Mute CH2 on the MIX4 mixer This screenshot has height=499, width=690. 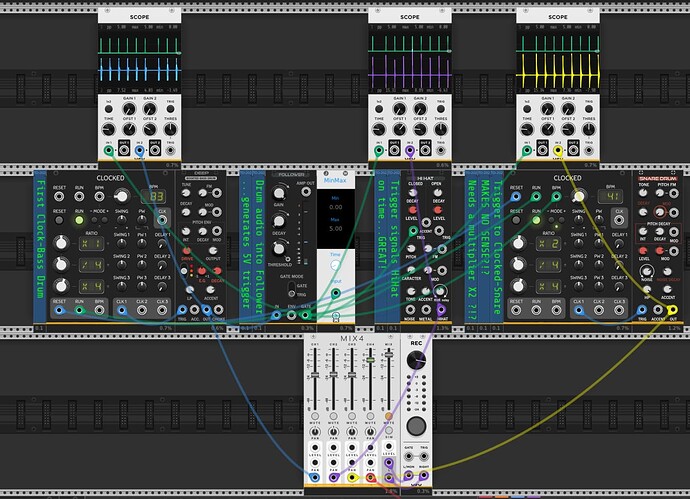point(334,416)
